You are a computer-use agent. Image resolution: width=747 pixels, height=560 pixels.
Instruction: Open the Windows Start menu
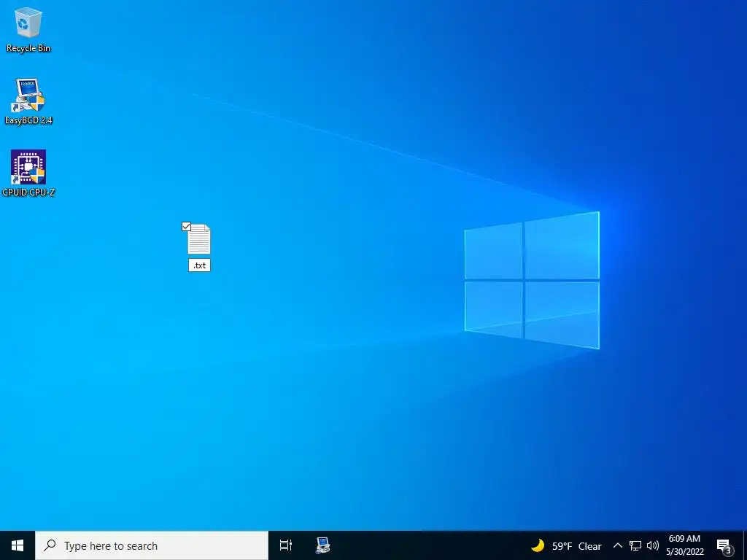click(x=18, y=545)
